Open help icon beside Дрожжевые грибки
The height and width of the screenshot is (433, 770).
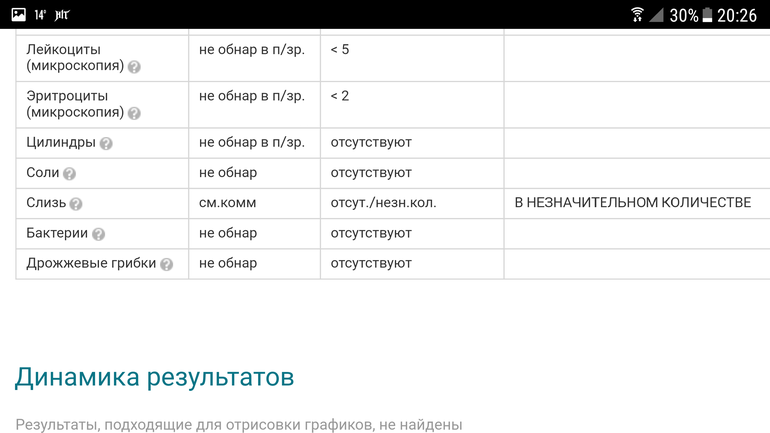click(x=166, y=264)
